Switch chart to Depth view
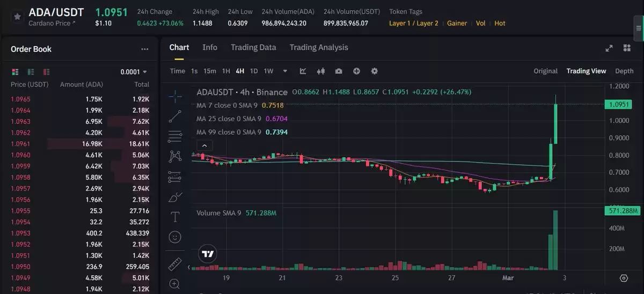Screen dimensions: 644x294 click(624, 71)
